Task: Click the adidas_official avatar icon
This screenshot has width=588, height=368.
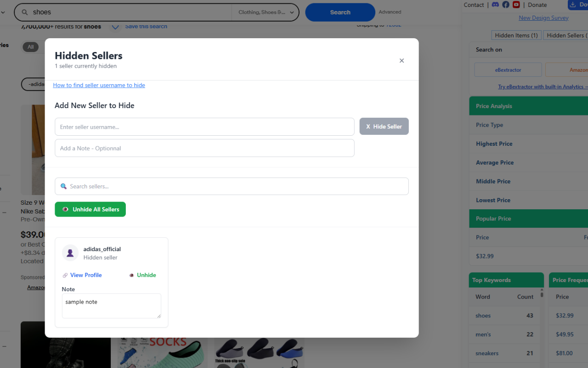Action: [x=70, y=253]
